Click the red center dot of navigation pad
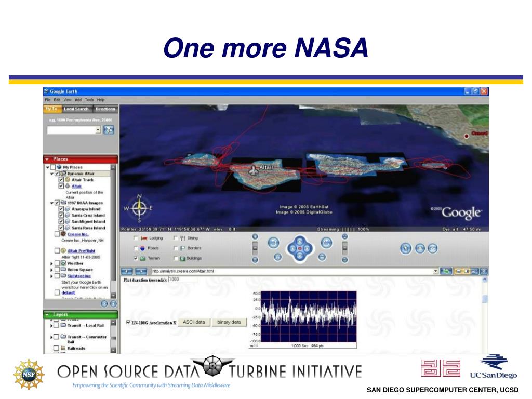 pyautogui.click(x=300, y=249)
